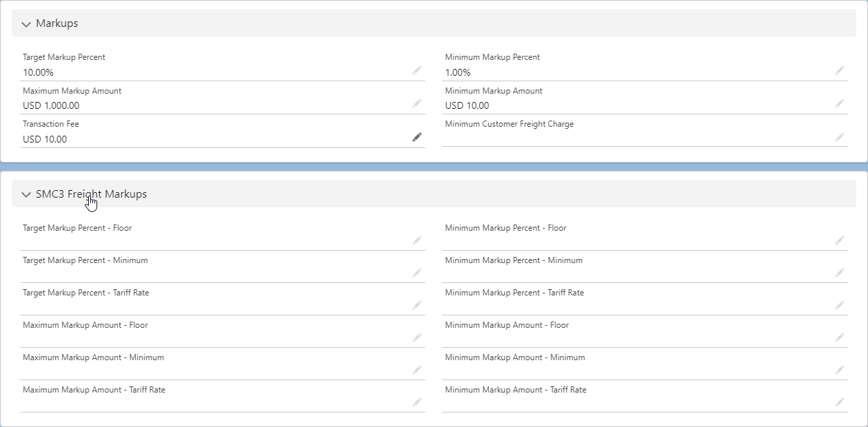This screenshot has height=427, width=868.
Task: Edit Maximum Markup Amount - Floor pencil
Action: pos(417,337)
